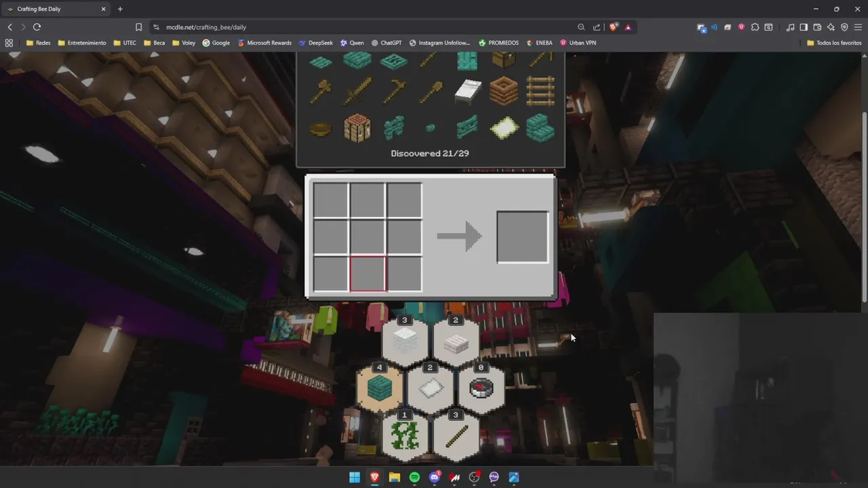
Task: Click the discovered map recipe
Action: coord(503,127)
